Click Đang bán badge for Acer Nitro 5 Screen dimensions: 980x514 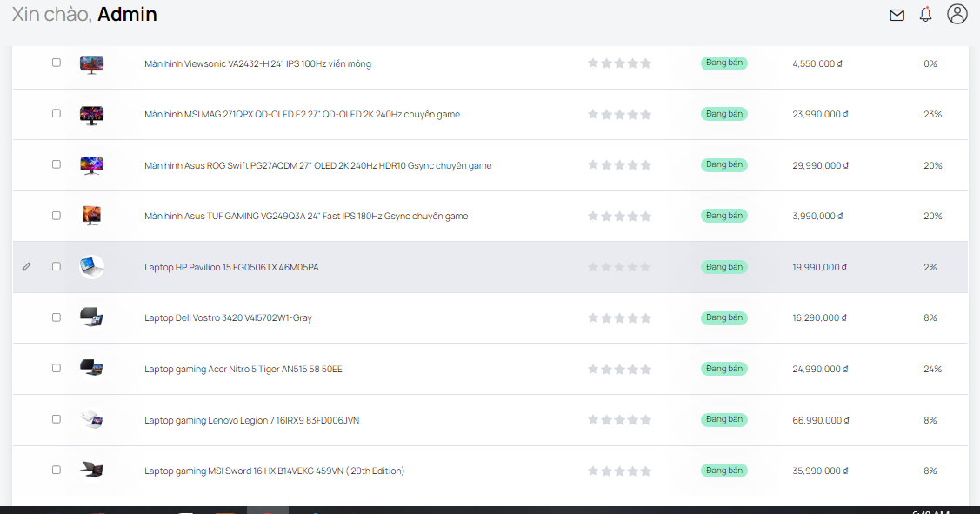click(x=723, y=369)
